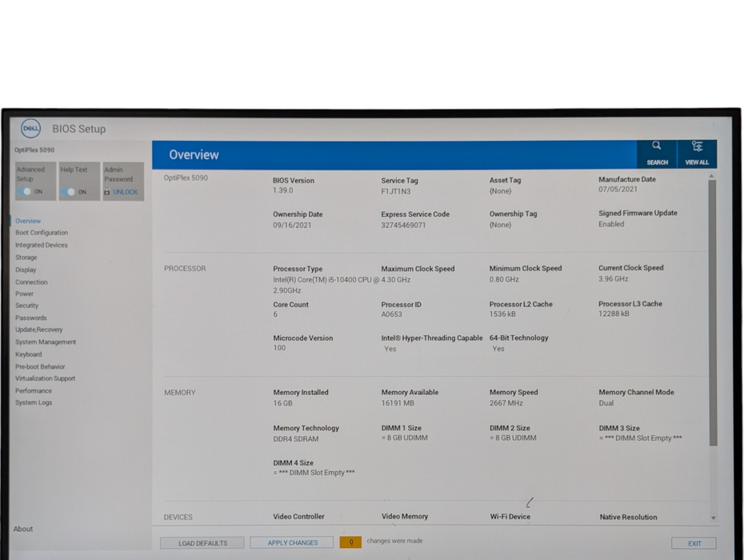Open the Display section

(x=26, y=270)
